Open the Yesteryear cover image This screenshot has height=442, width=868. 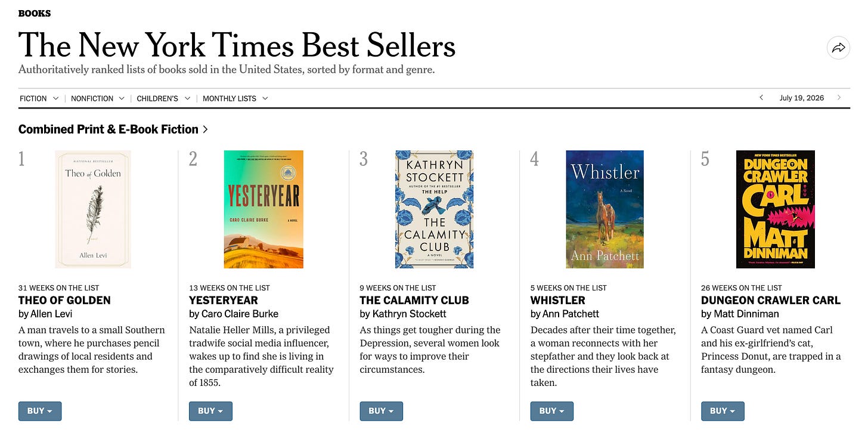pyautogui.click(x=263, y=209)
